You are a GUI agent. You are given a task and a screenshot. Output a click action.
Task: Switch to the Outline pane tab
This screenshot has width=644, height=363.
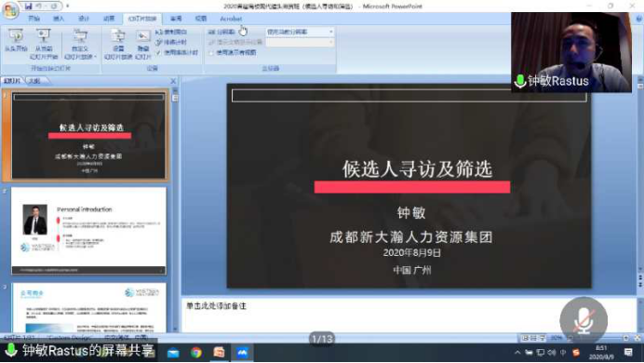coord(35,81)
